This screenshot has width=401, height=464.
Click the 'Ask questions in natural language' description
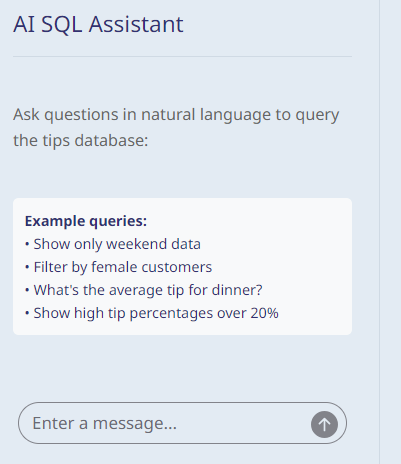[x=176, y=127]
